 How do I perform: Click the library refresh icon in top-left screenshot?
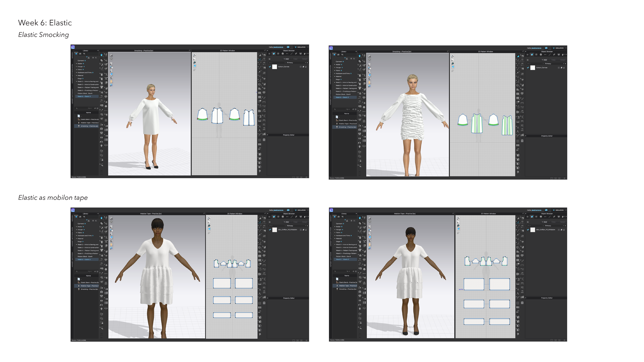coord(95,108)
